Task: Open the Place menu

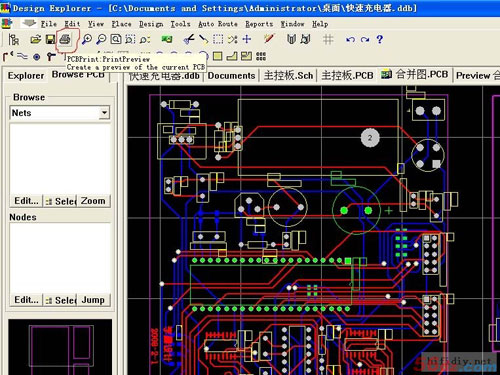Action: (x=121, y=24)
